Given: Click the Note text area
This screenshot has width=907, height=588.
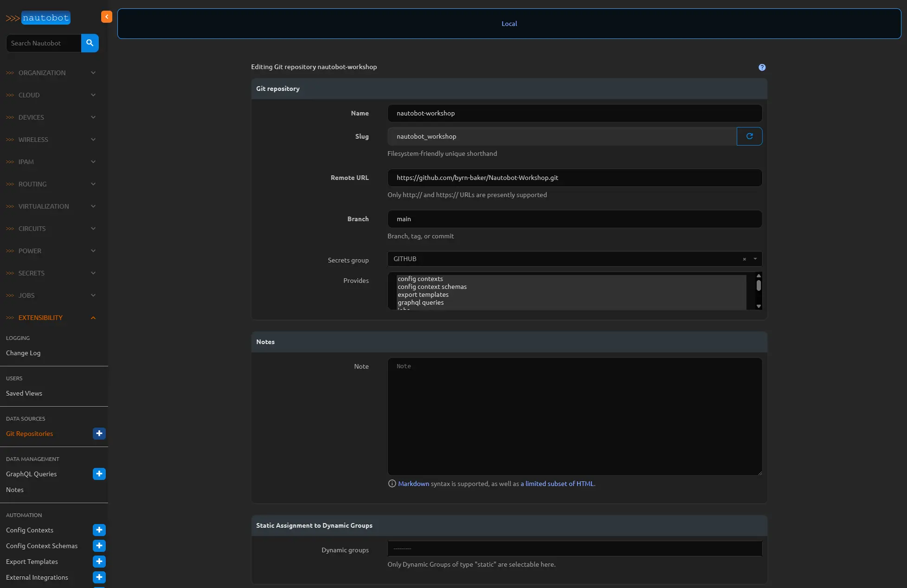Looking at the screenshot, I should [x=575, y=416].
